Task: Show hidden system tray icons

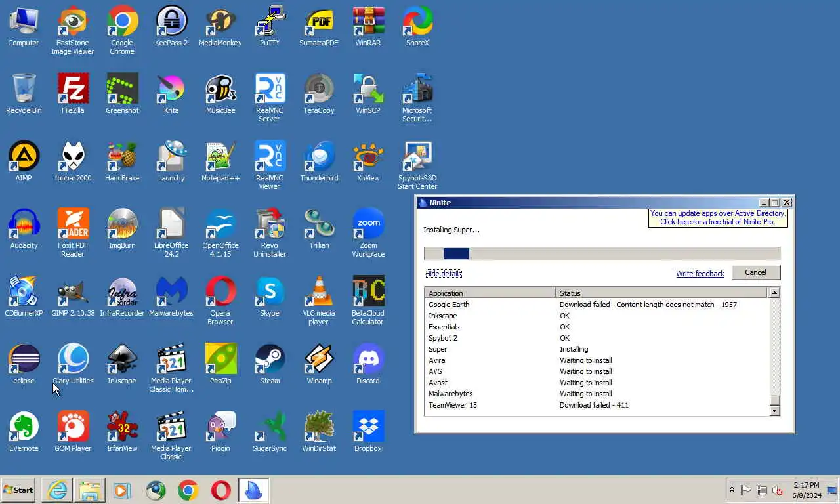Action: point(732,490)
